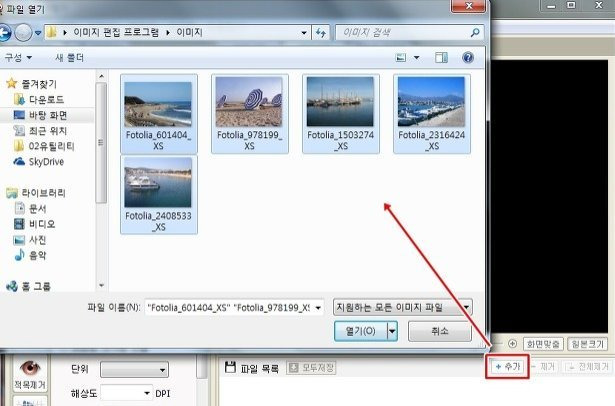Expand the 열기 button split arrow
The image size is (615, 406).
tap(392, 331)
